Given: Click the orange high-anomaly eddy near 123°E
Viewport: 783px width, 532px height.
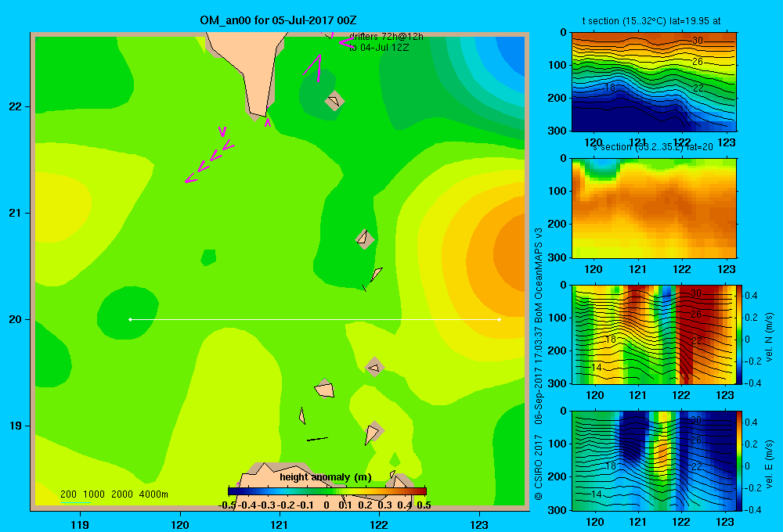Looking at the screenshot, I should click(510, 254).
